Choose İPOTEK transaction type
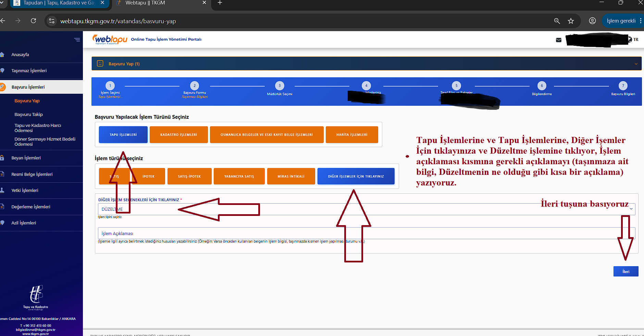 click(x=148, y=176)
